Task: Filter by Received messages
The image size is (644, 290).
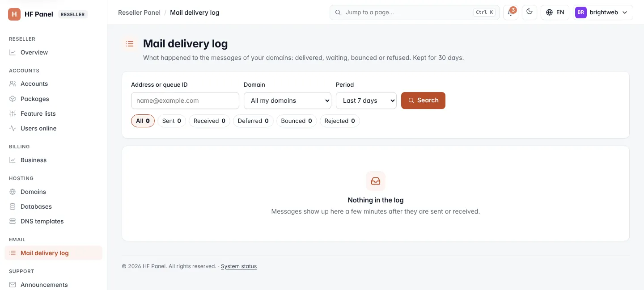Action: pos(210,121)
